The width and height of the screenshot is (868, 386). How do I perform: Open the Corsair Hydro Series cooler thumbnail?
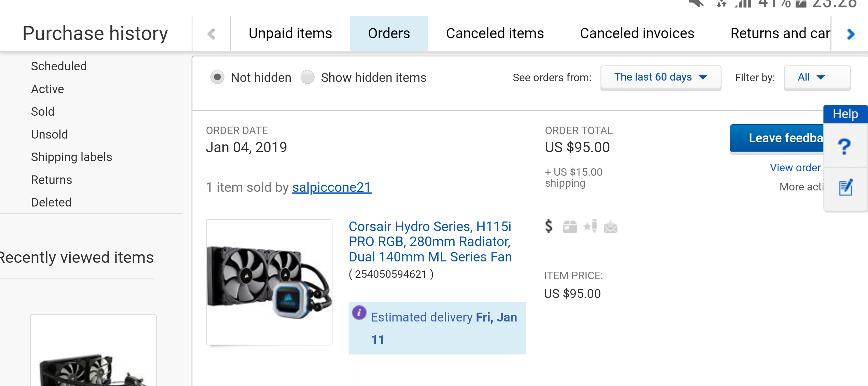(269, 282)
